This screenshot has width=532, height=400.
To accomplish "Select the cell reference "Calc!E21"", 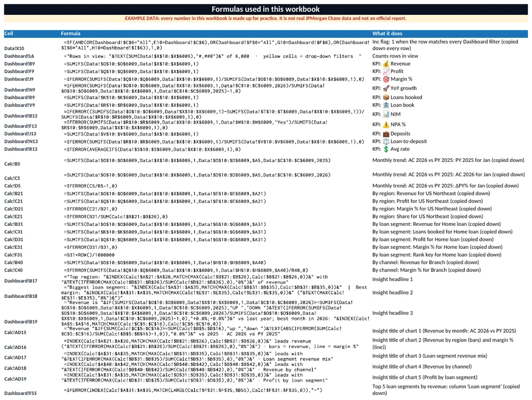I will [13, 217].
